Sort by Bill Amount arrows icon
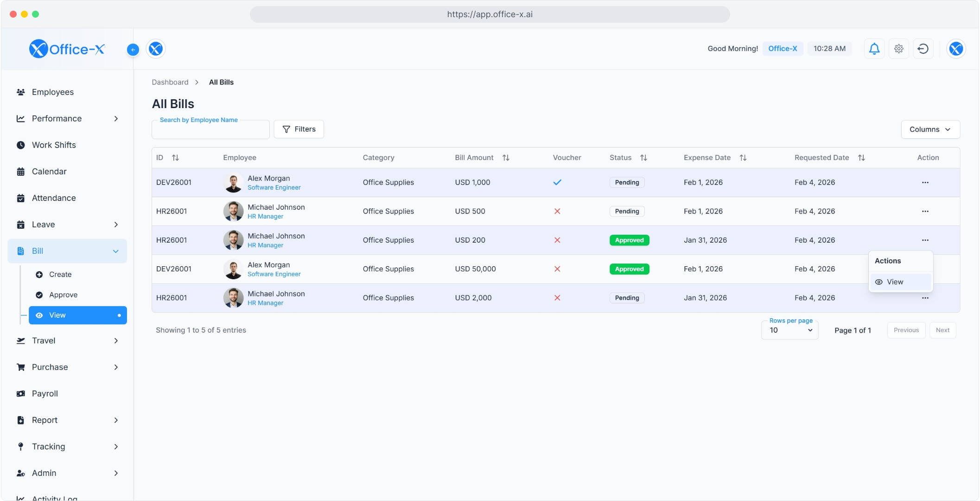The width and height of the screenshot is (980, 501). click(506, 158)
